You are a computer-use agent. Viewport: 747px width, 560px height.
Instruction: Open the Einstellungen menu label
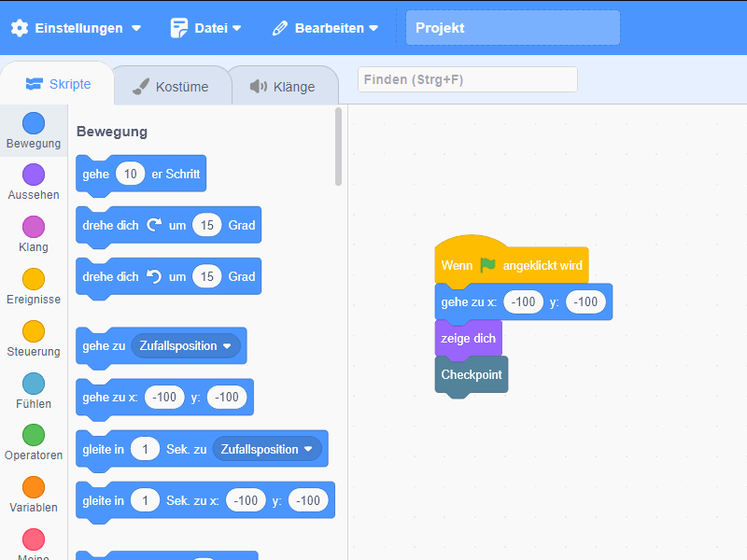(78, 28)
